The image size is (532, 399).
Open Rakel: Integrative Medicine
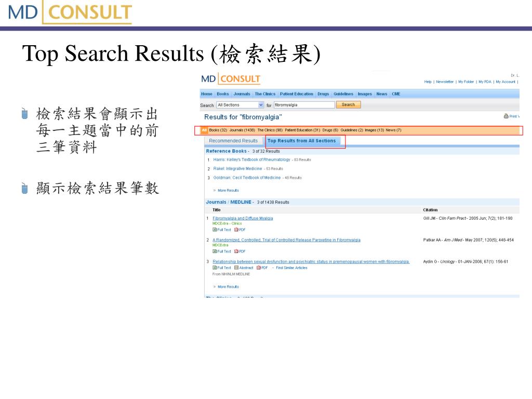[x=237, y=169]
